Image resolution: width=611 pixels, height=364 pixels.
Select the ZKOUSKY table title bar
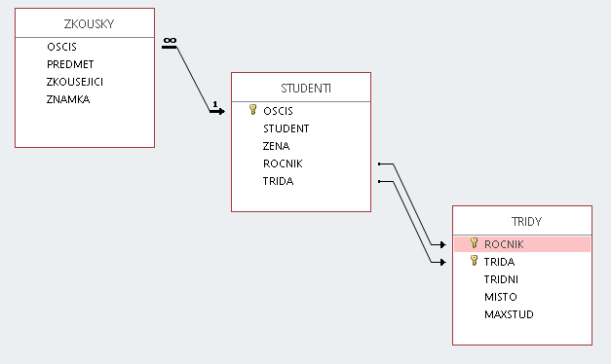tap(85, 23)
